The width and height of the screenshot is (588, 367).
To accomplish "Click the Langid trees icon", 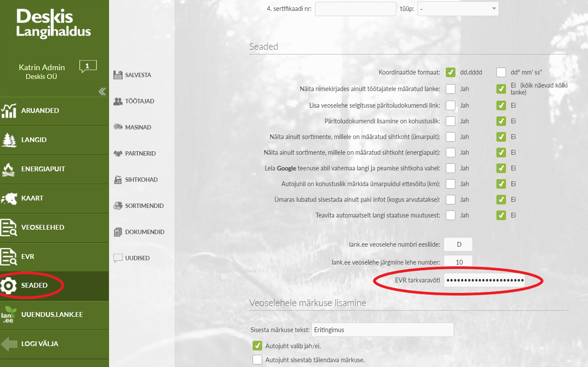I will (x=9, y=140).
